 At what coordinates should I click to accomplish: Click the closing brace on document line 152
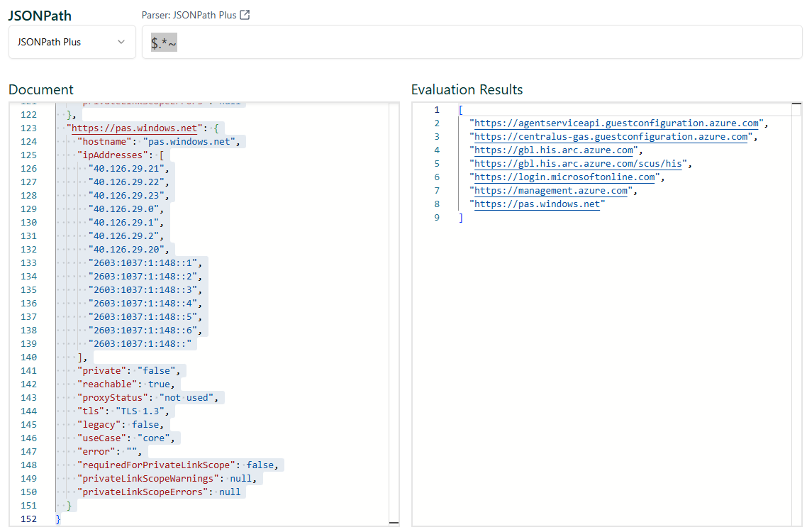point(58,519)
